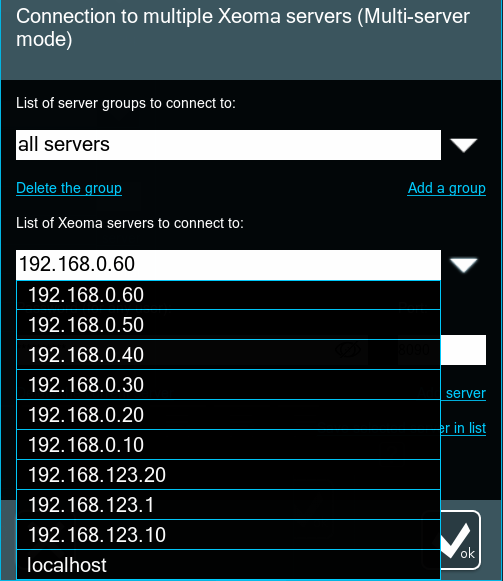Viewport: 503px width, 581px height.
Task: Select 192.168.0.30 from the list
Action: click(228, 385)
